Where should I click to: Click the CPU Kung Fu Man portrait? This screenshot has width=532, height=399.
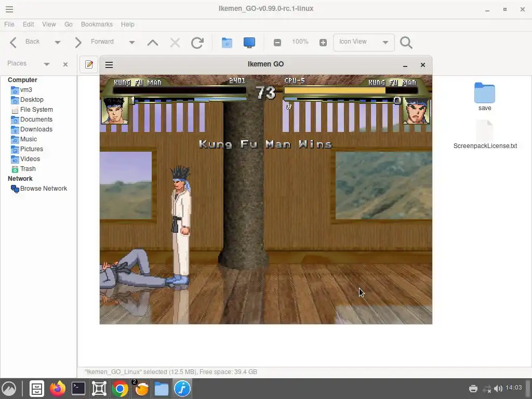tap(417, 111)
